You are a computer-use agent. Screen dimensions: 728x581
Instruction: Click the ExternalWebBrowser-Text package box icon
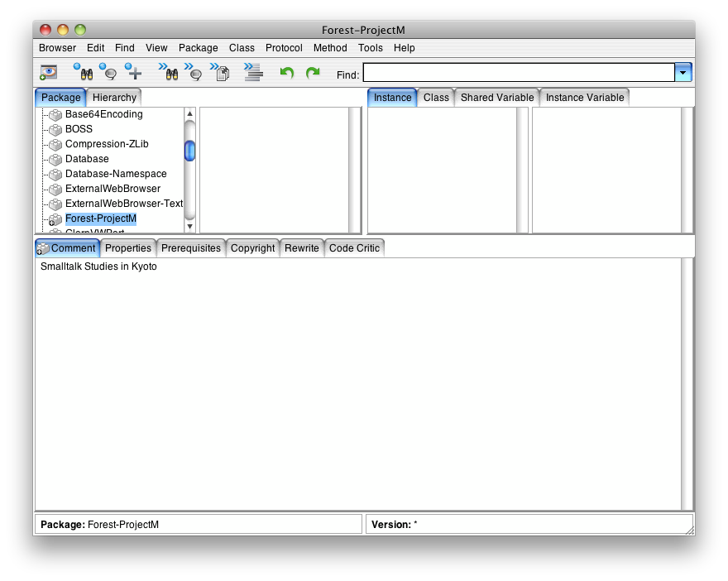click(55, 204)
